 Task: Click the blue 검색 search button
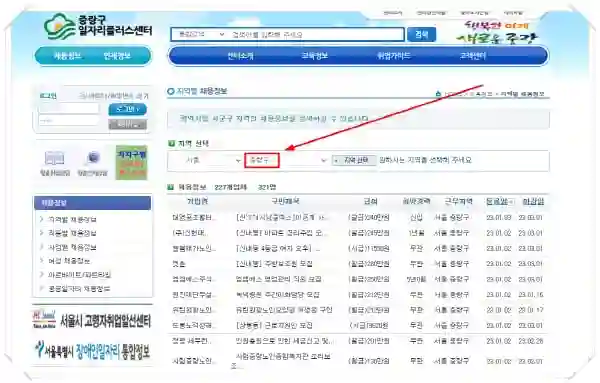(421, 34)
